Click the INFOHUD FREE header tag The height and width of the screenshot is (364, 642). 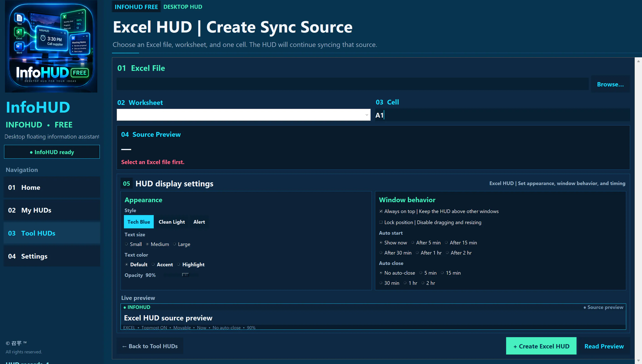(136, 7)
